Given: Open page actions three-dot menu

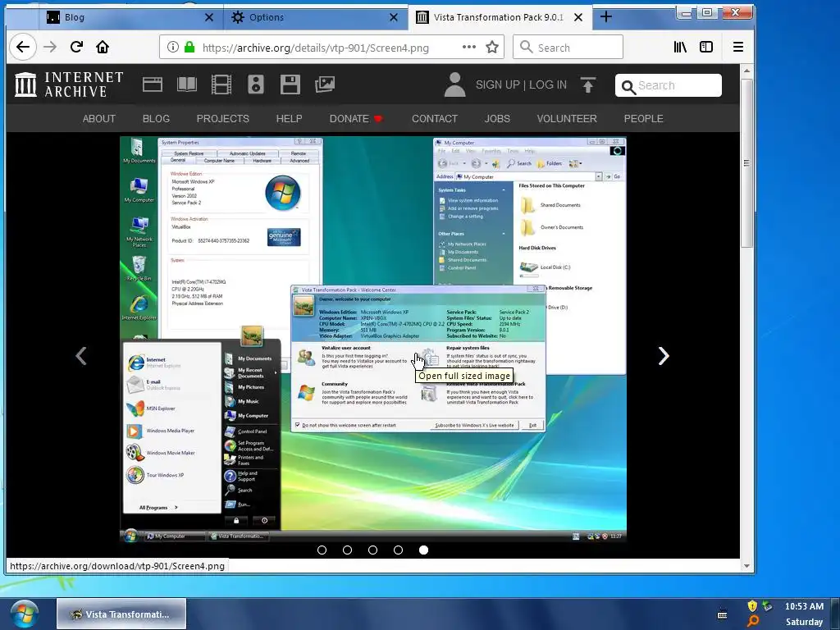Looking at the screenshot, I should point(469,47).
